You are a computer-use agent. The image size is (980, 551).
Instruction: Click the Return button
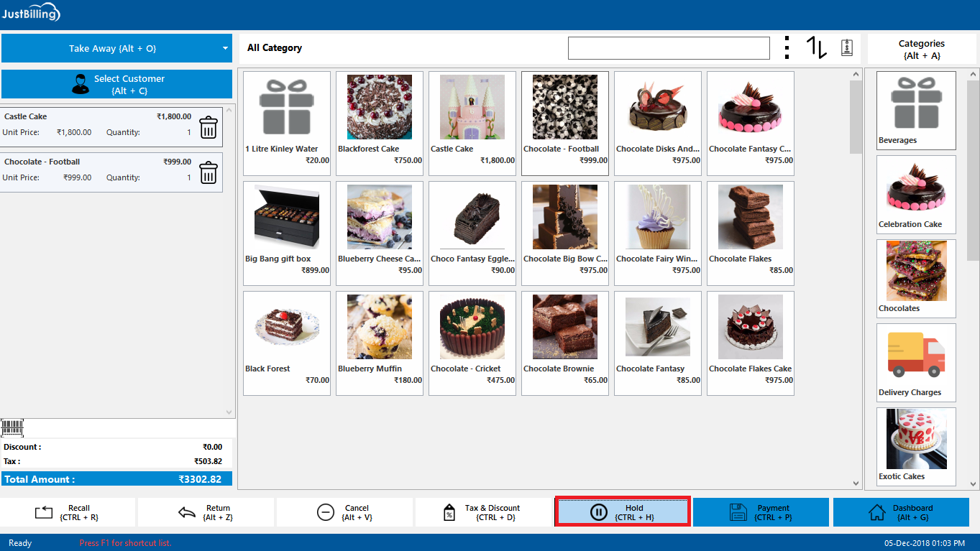(x=206, y=512)
